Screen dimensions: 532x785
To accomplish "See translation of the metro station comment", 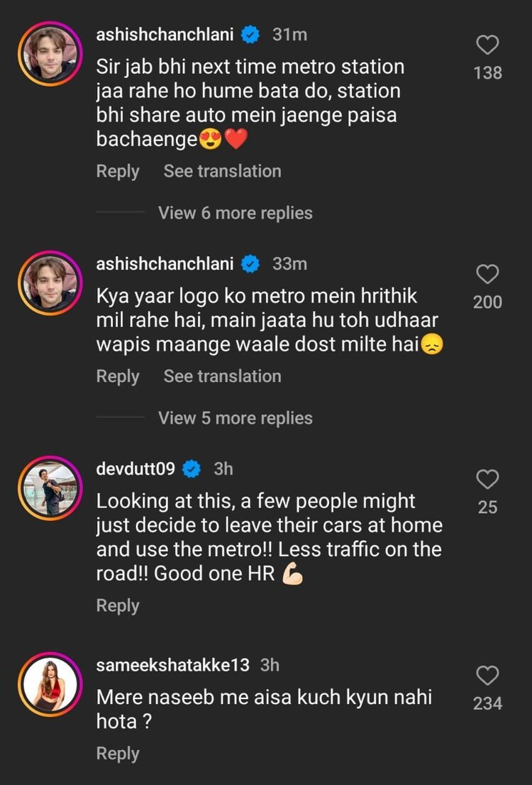I will [222, 171].
